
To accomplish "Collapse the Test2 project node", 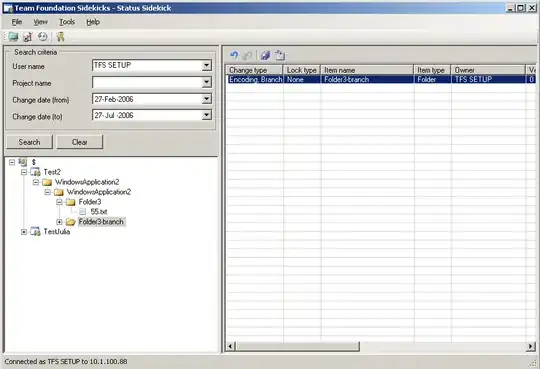I will click(x=24, y=172).
